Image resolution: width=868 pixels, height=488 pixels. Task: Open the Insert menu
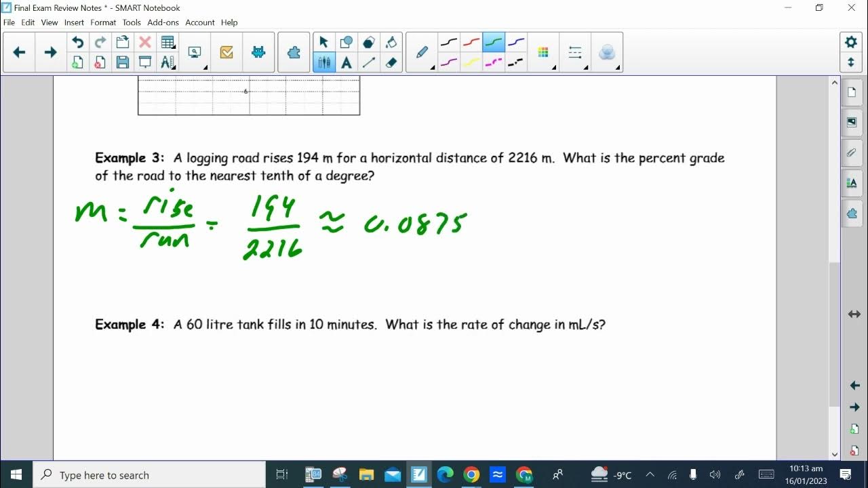[x=75, y=22]
